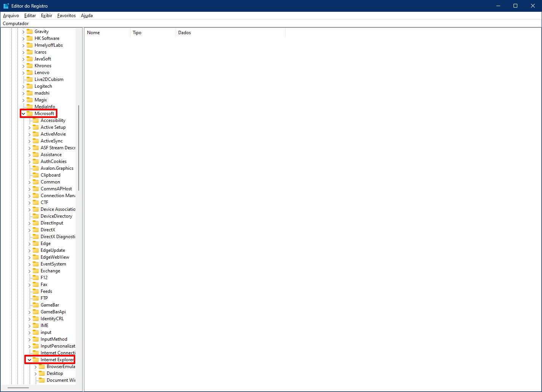Screen dimensions: 542x392
Task: Click the Internet Explorer folder icon
Action: pyautogui.click(x=36, y=360)
